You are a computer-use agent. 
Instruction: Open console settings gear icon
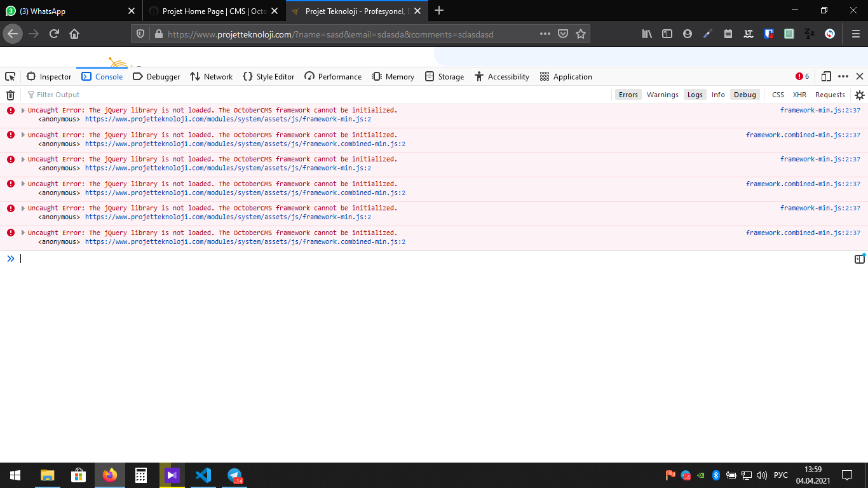860,95
